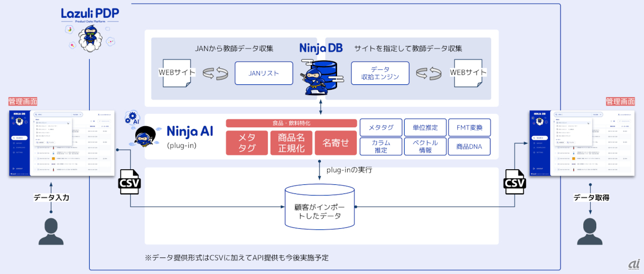The image size is (644, 274).
Task: Click the 商品DNA box
Action: pyautogui.click(x=469, y=147)
